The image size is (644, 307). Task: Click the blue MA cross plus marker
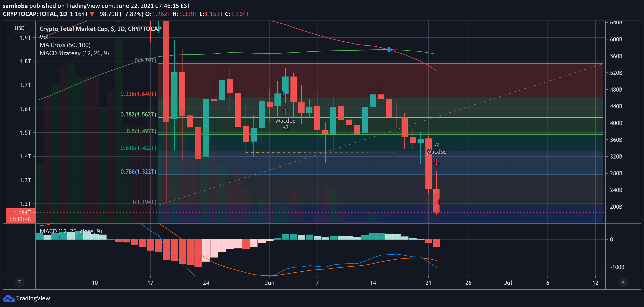click(x=388, y=49)
